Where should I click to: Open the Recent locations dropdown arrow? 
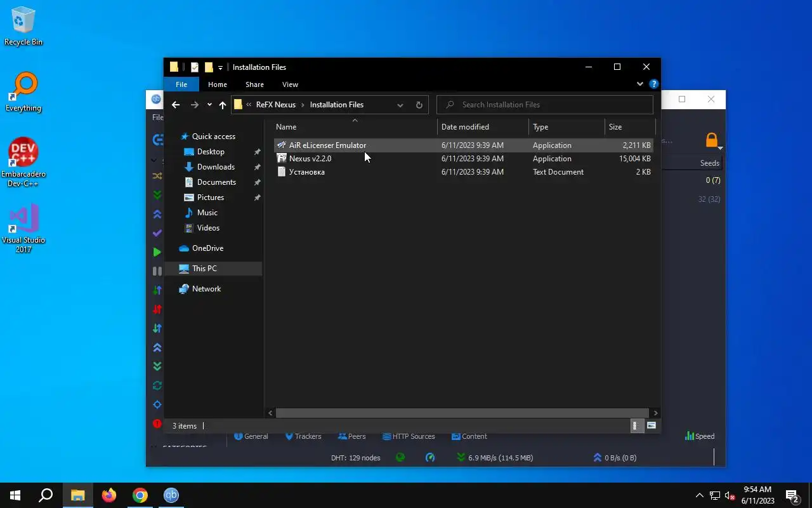[x=209, y=105]
